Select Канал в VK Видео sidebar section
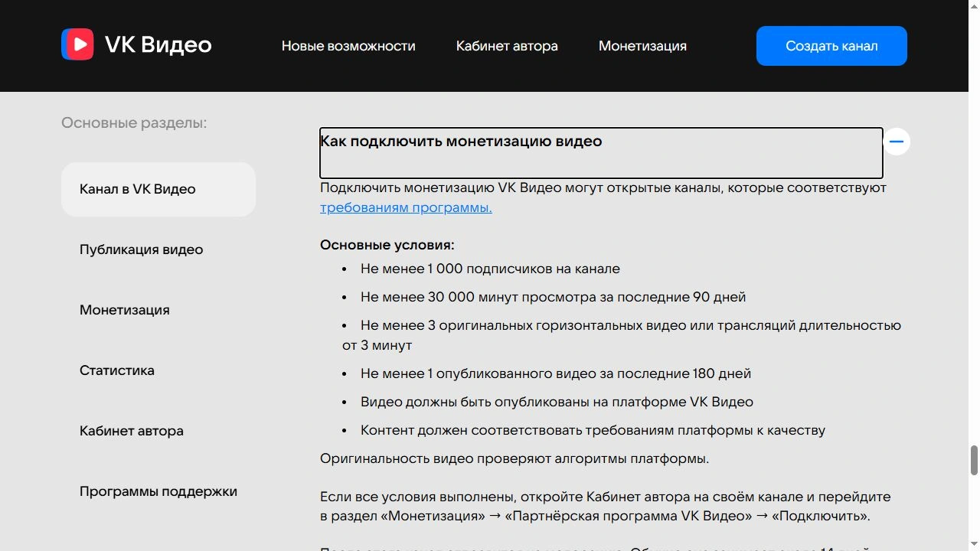980x551 pixels. [x=158, y=189]
